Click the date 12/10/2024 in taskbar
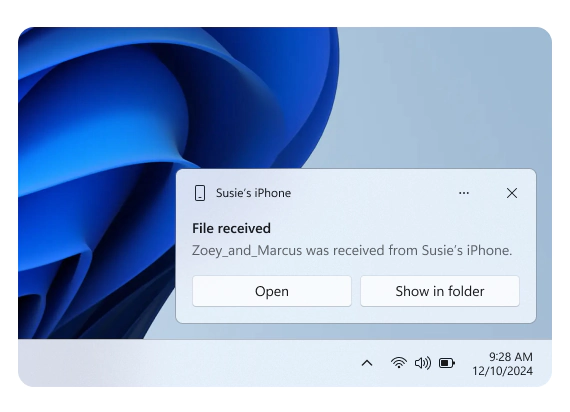Viewport: 570px width, 412px height. (502, 371)
